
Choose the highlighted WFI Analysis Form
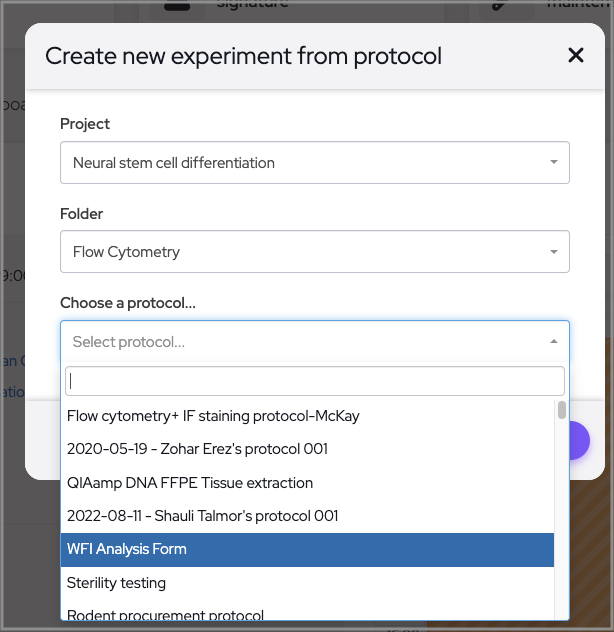[x=127, y=549]
